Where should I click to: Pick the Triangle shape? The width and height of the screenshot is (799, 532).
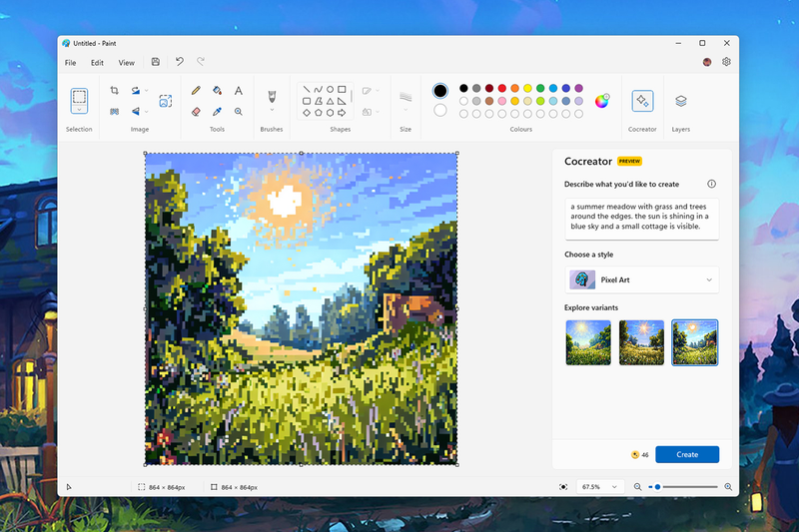pos(330,101)
